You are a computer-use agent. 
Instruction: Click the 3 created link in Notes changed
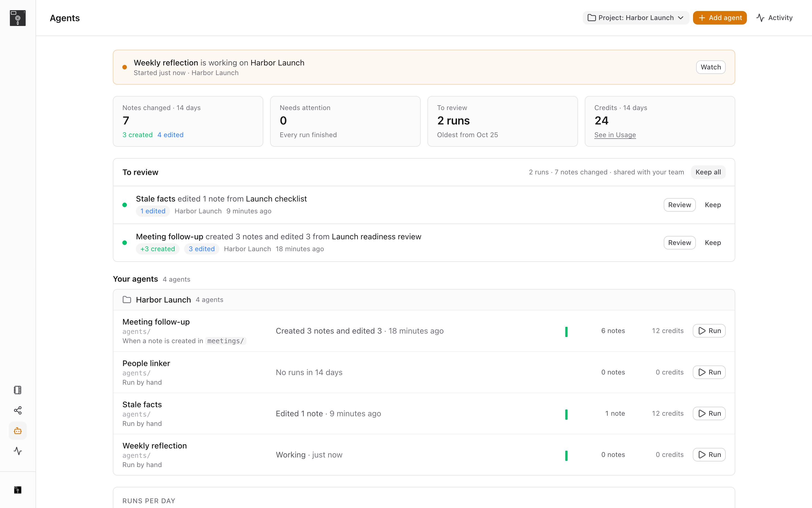point(138,135)
